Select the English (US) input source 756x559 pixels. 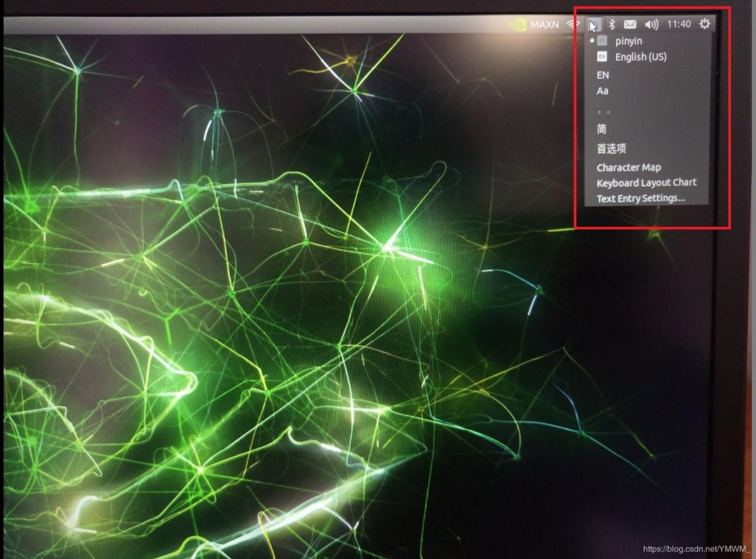[x=647, y=57]
